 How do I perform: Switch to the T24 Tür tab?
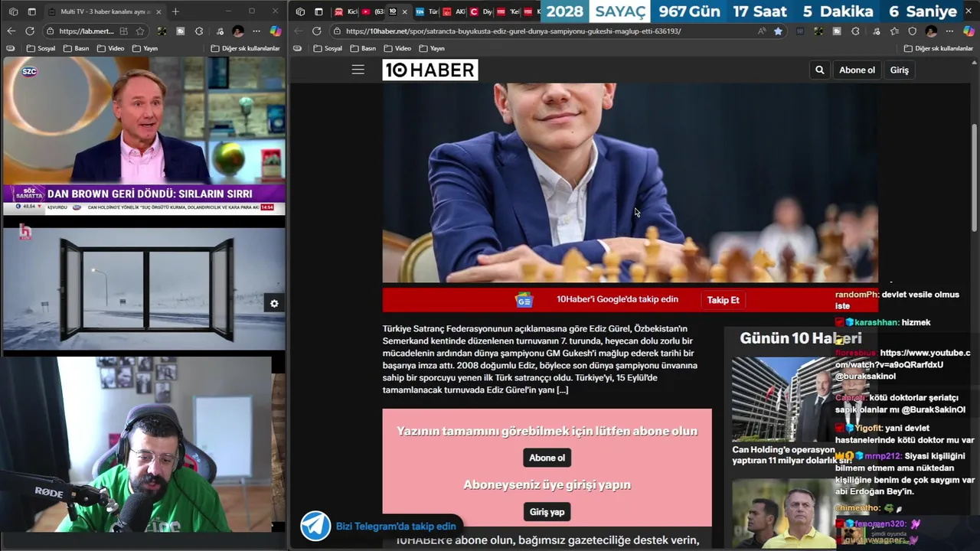click(x=426, y=11)
